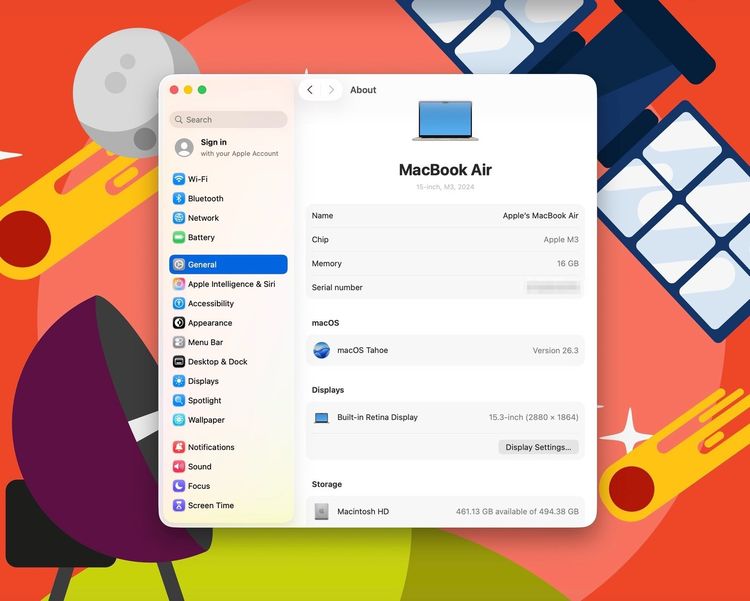750x601 pixels.
Task: Sign in with your Apple Account
Action: click(227, 147)
